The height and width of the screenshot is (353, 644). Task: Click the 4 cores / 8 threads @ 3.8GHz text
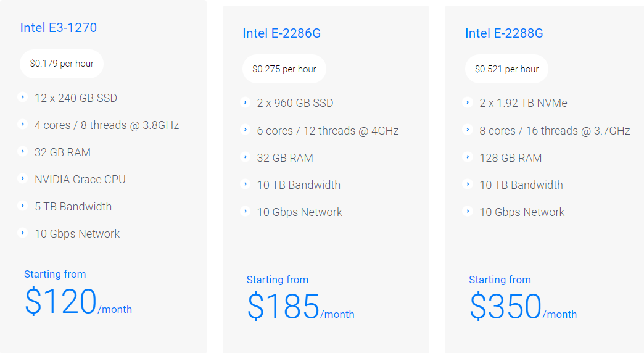(x=107, y=125)
